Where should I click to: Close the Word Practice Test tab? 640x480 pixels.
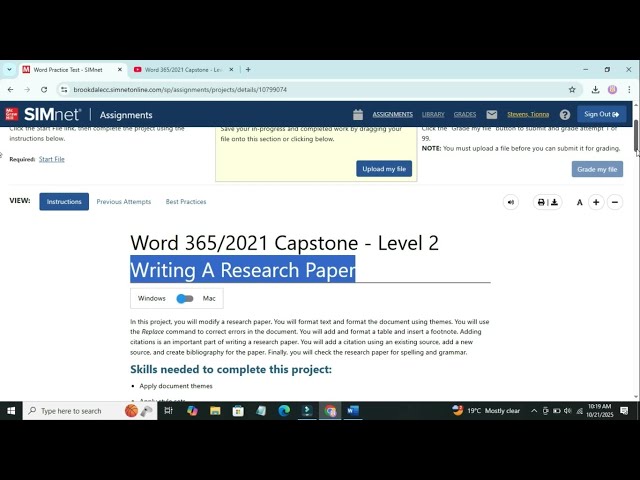point(120,70)
